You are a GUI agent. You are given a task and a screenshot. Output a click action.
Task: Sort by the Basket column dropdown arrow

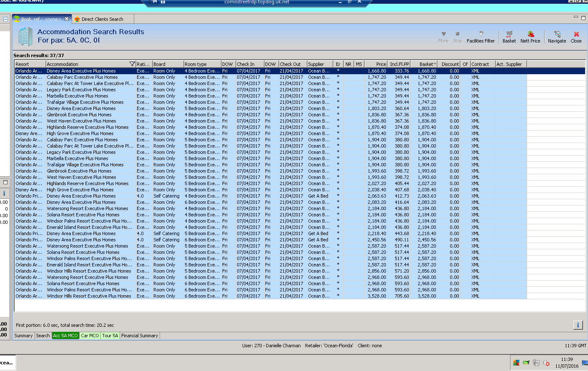(435, 64)
